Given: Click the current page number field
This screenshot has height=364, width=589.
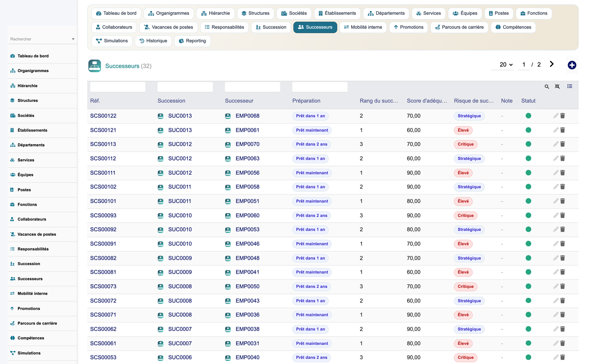Looking at the screenshot, I should tap(524, 65).
